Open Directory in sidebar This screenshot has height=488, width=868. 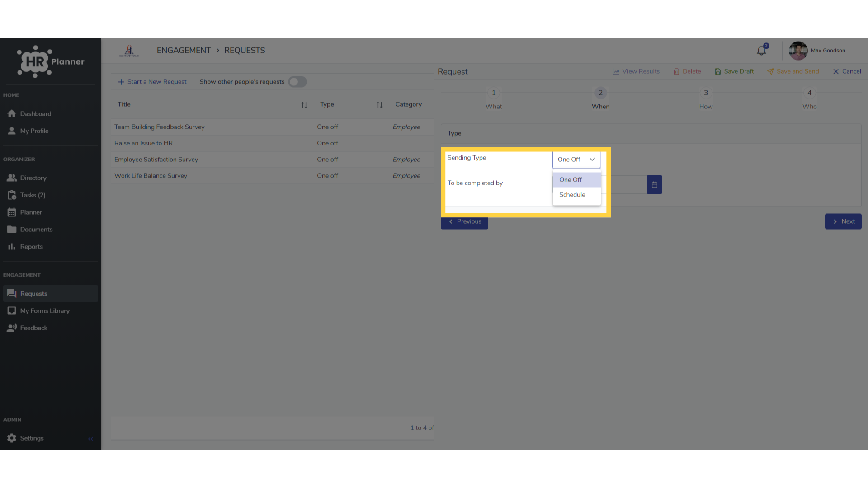(50, 178)
